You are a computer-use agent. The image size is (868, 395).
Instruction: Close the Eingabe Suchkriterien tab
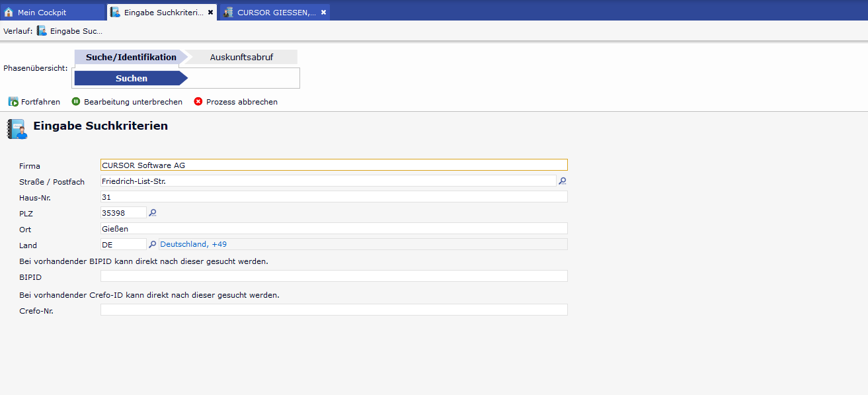pyautogui.click(x=210, y=13)
